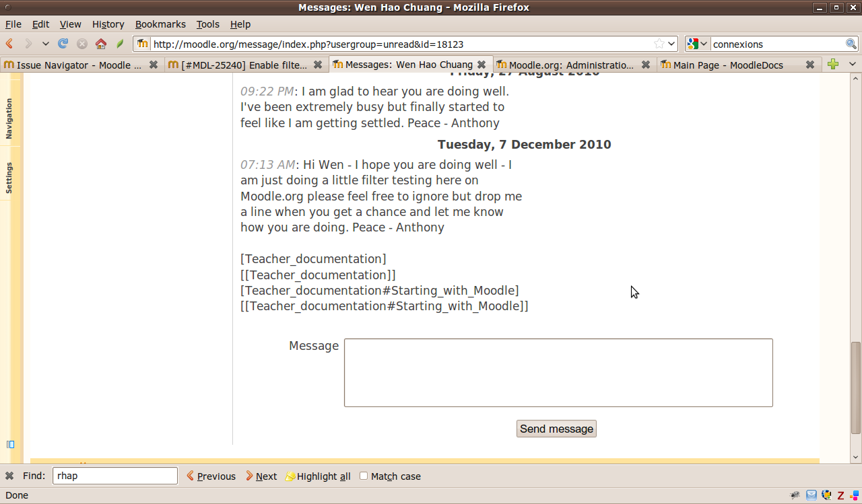Image resolution: width=862 pixels, height=504 pixels.
Task: Click the Find field containing 'rhap'
Action: [115, 476]
